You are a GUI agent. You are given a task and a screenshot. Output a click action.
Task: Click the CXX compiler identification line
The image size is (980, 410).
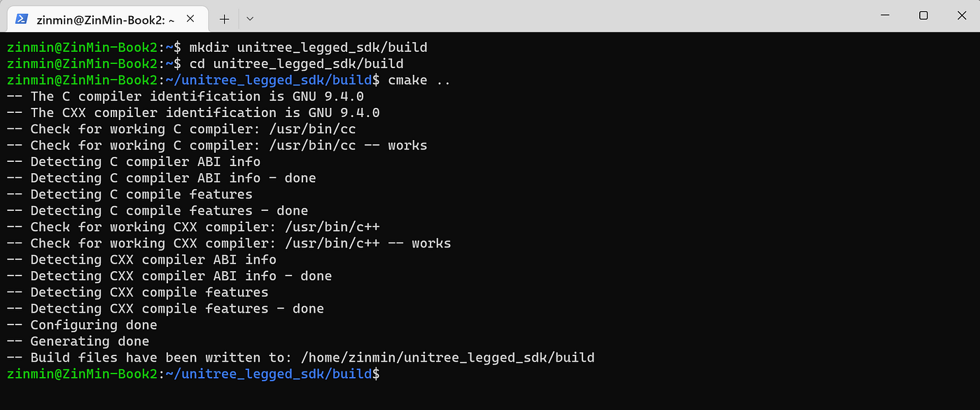(x=193, y=113)
